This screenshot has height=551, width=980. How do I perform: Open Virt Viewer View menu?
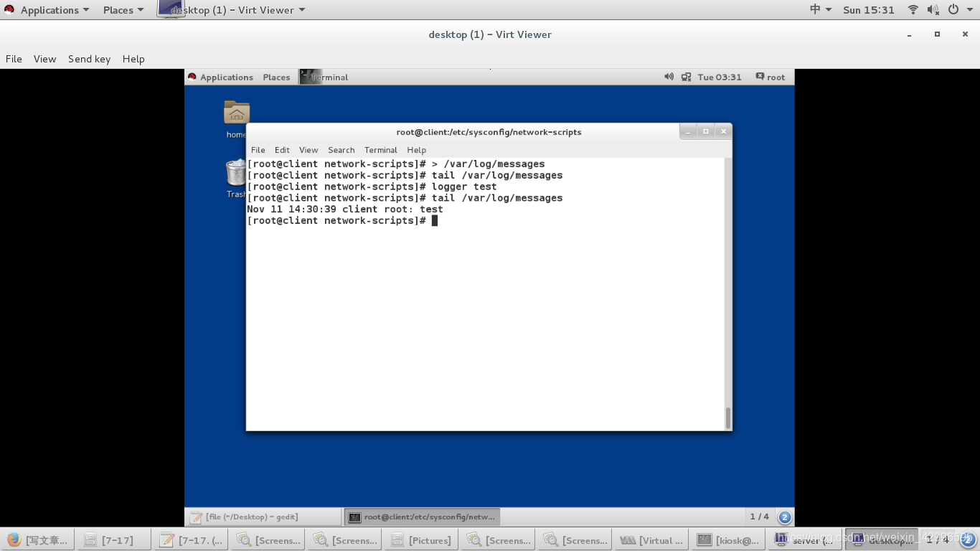click(x=44, y=59)
